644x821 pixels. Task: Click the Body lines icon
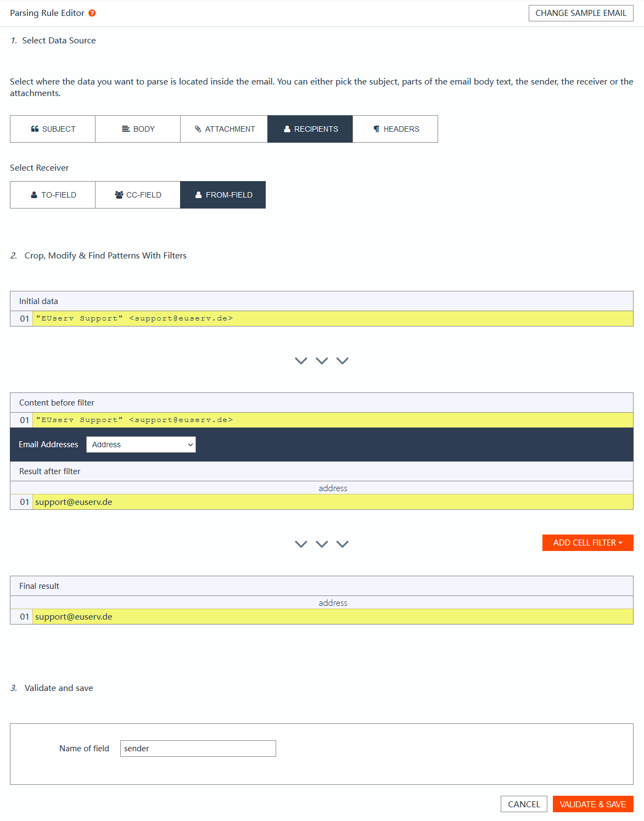(x=126, y=129)
